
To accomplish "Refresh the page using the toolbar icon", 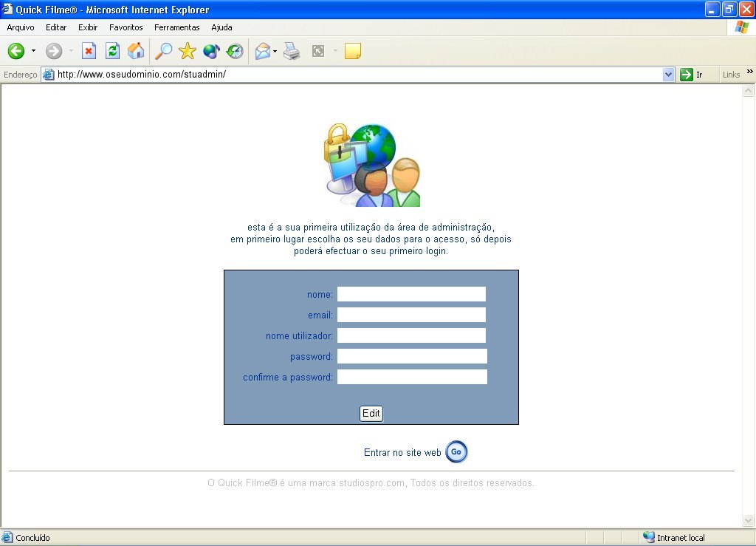I will click(x=112, y=51).
